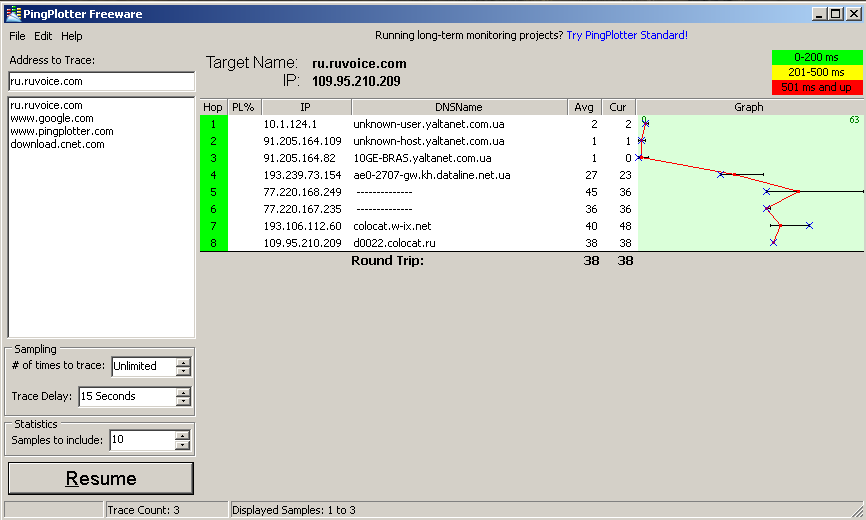Click the Samples to include field
This screenshot has height=520, width=866.
(142, 440)
